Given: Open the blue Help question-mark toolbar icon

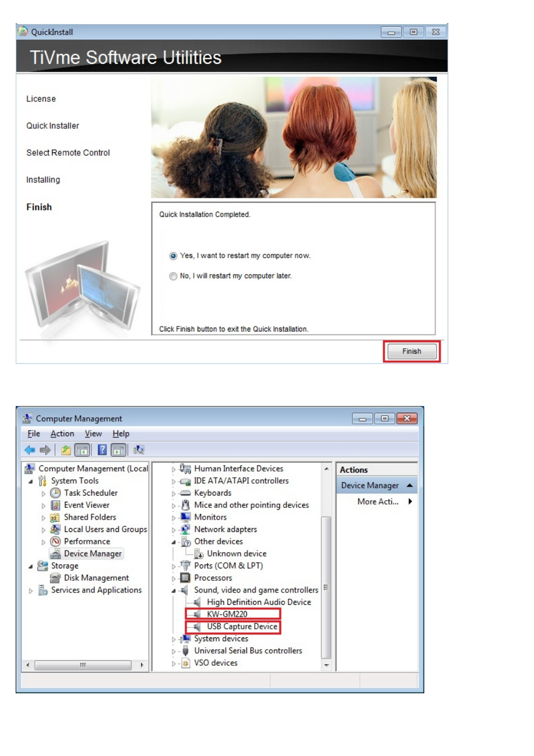Looking at the screenshot, I should coord(102,450).
